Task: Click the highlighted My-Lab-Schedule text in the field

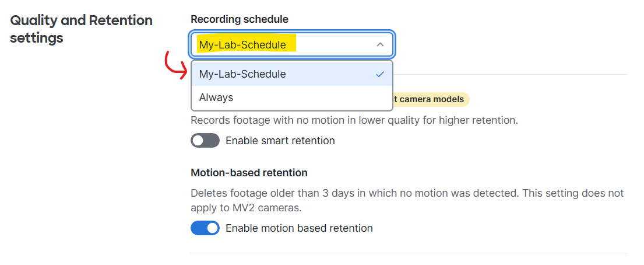Action: pos(242,45)
